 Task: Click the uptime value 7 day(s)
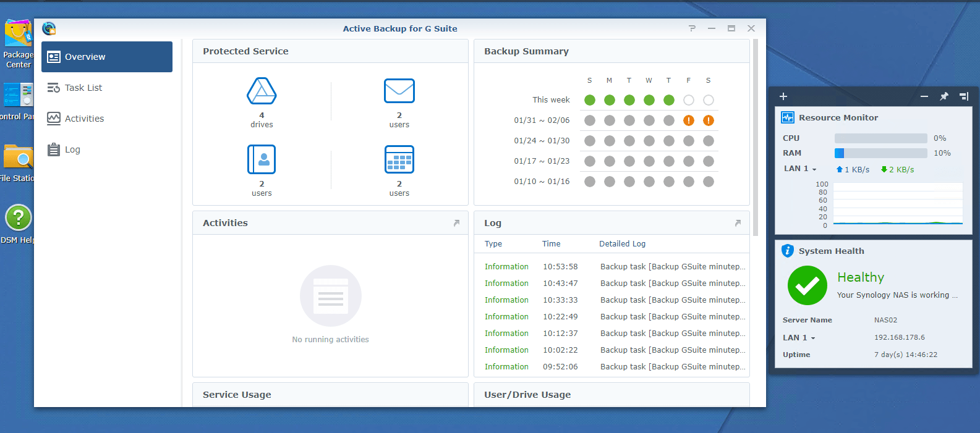click(906, 355)
